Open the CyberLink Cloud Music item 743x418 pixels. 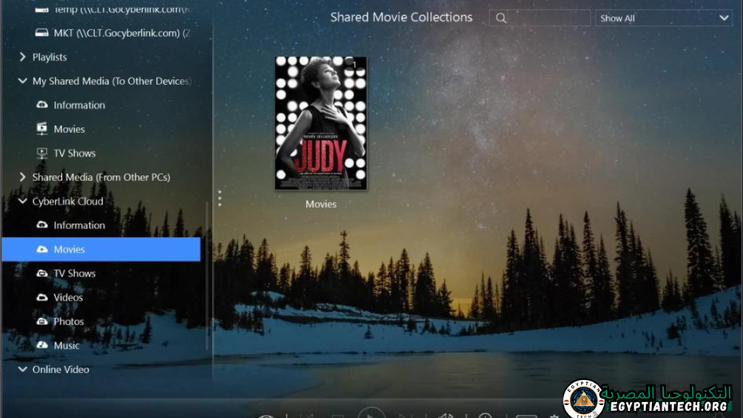[66, 345]
